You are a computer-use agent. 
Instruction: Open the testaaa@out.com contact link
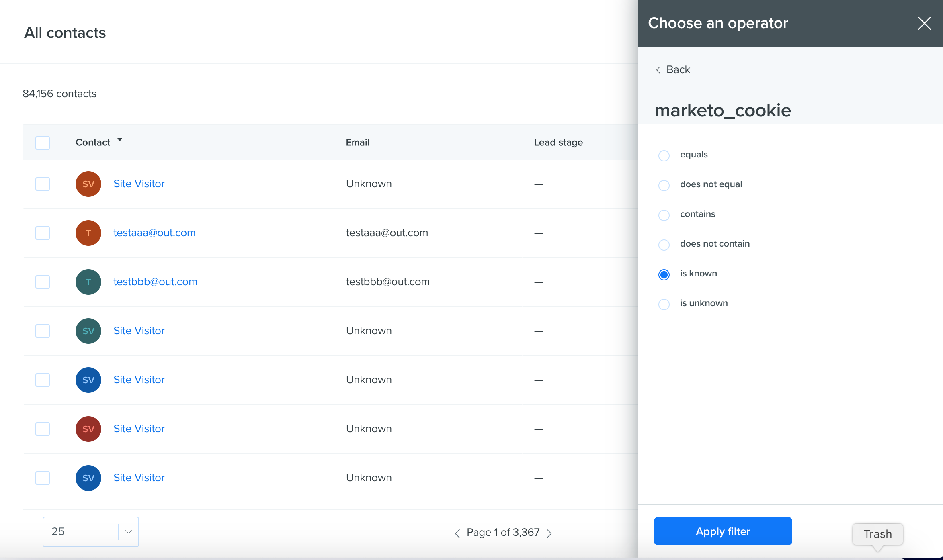click(x=154, y=233)
